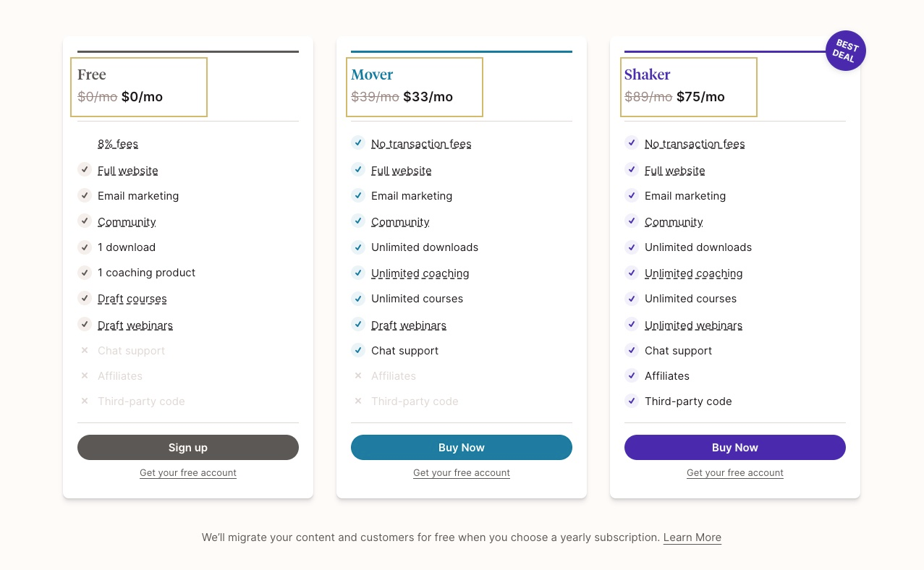
Task: Click Unlimited webinars text in Shaker plan
Action: point(694,326)
